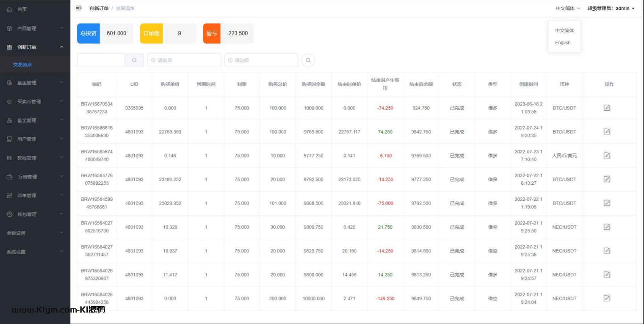Image resolution: width=644 pixels, height=324 pixels.
Task: Click the search icon beside the text input
Action: [x=134, y=60]
